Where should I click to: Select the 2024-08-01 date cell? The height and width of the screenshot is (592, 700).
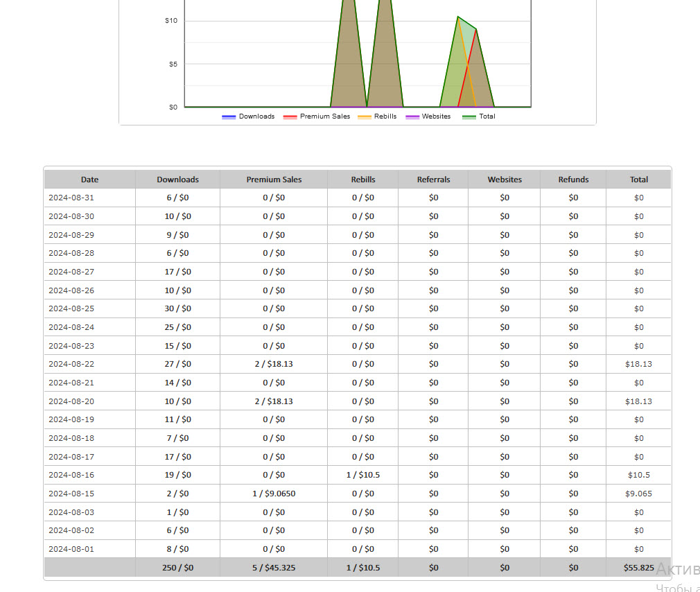click(x=89, y=549)
